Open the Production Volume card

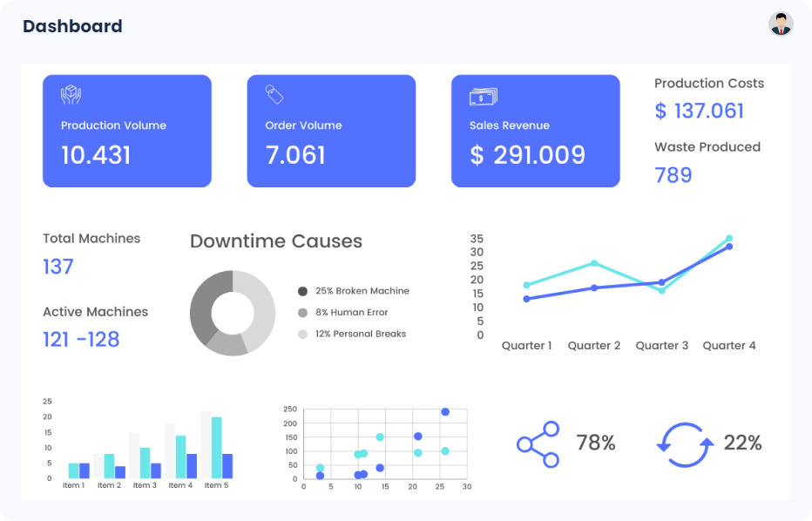click(127, 131)
